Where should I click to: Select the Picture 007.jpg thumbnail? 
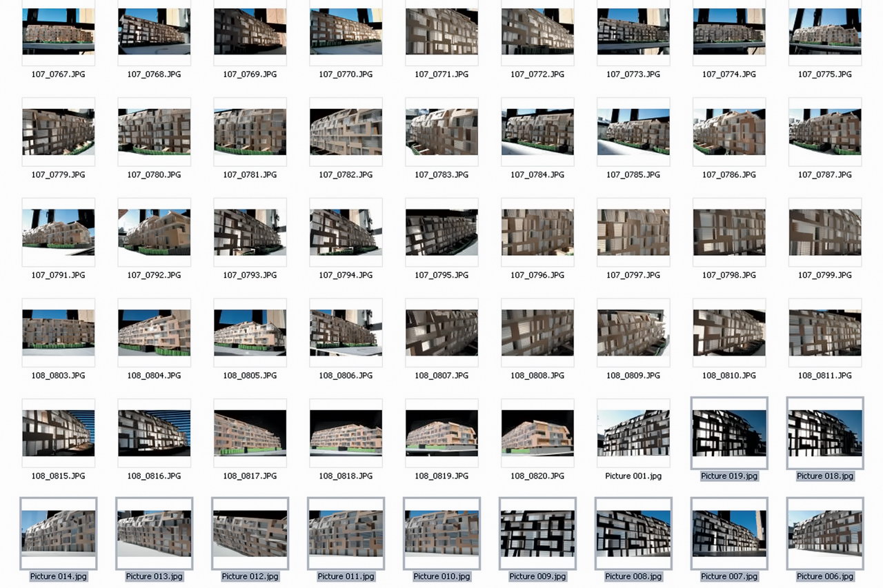pos(729,534)
